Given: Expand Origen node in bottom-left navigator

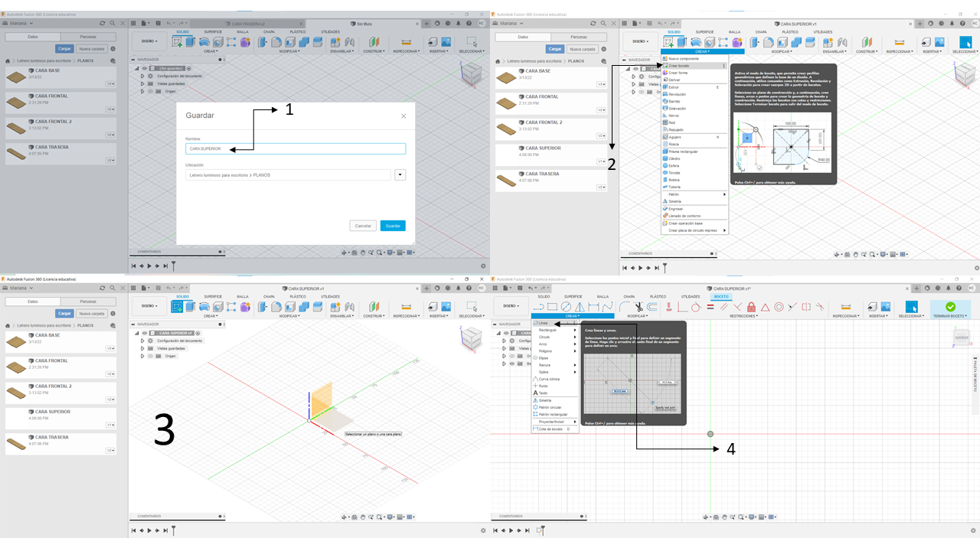Looking at the screenshot, I should 142,356.
